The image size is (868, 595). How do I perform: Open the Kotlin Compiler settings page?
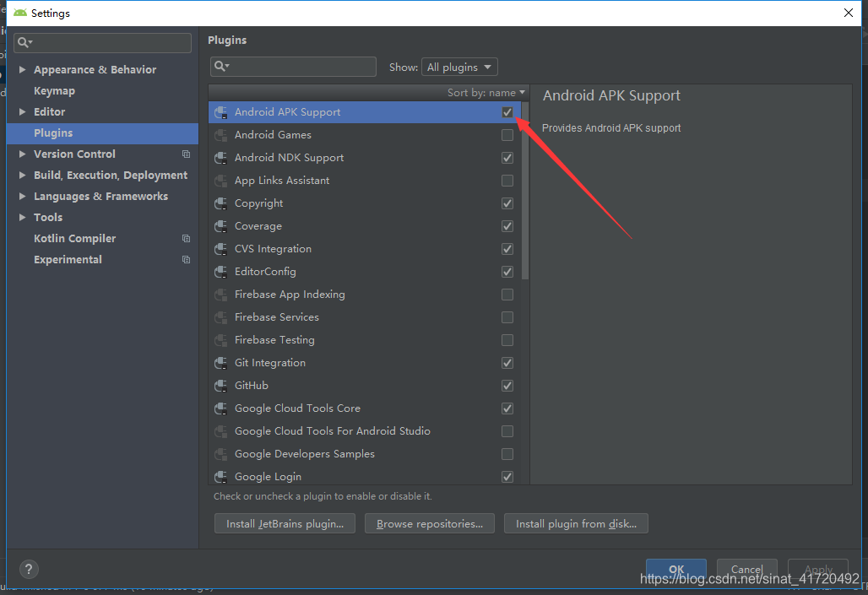pyautogui.click(x=75, y=239)
